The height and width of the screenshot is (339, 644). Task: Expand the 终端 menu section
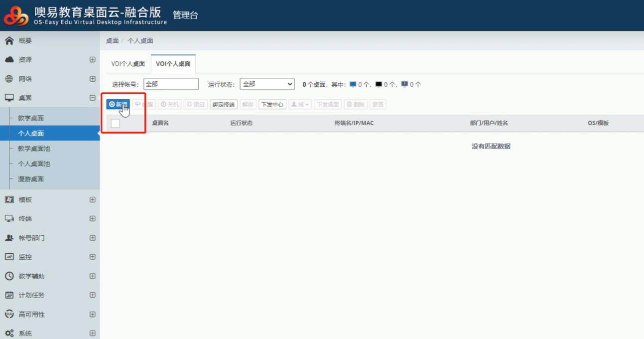(x=92, y=219)
